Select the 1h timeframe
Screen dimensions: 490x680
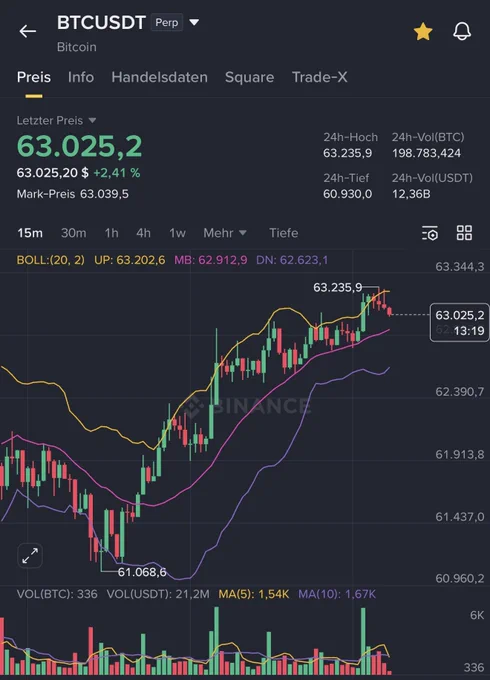click(111, 233)
